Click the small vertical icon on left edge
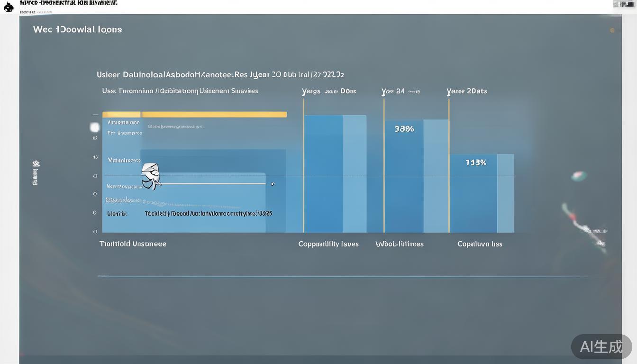The image size is (637, 364). tap(36, 173)
